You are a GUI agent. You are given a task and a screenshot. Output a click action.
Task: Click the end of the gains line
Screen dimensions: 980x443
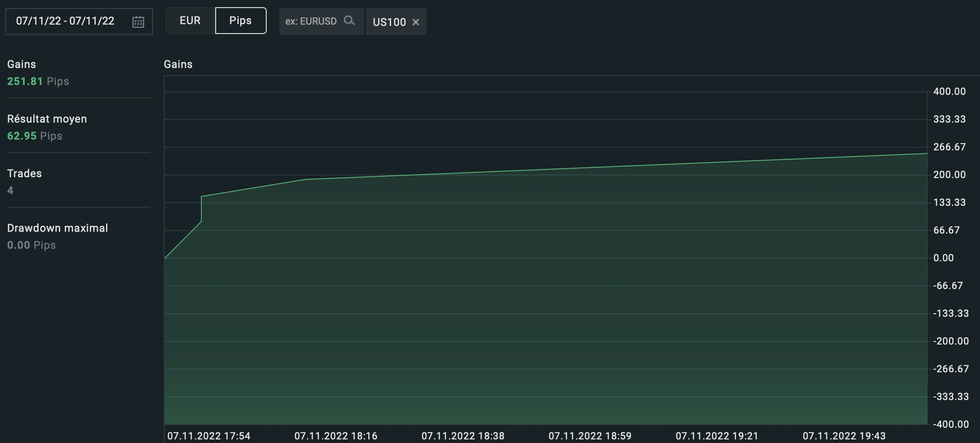[926, 153]
